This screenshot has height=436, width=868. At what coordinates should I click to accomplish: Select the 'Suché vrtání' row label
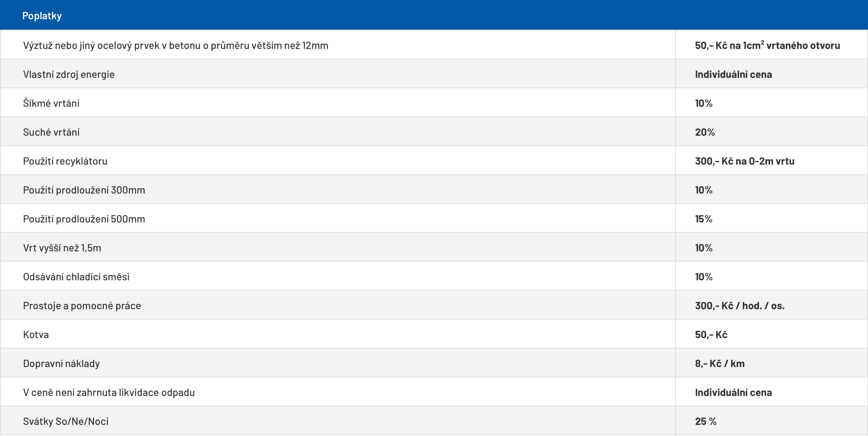[51, 132]
